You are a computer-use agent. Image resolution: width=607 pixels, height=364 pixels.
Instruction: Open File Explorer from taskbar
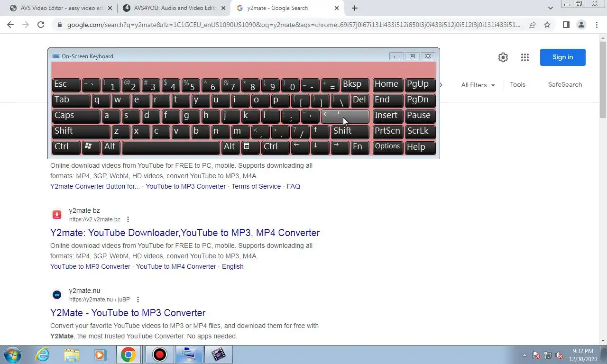(72, 355)
